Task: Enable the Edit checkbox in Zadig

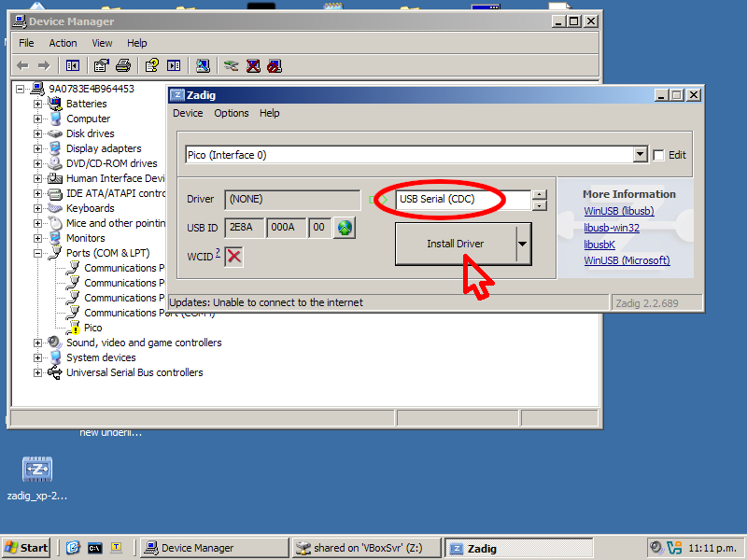Action: coord(659,155)
